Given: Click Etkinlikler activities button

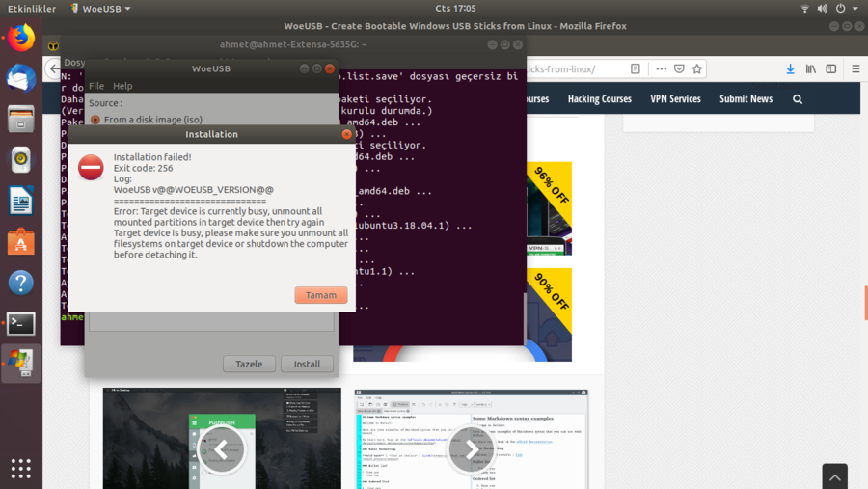Looking at the screenshot, I should 32,9.
